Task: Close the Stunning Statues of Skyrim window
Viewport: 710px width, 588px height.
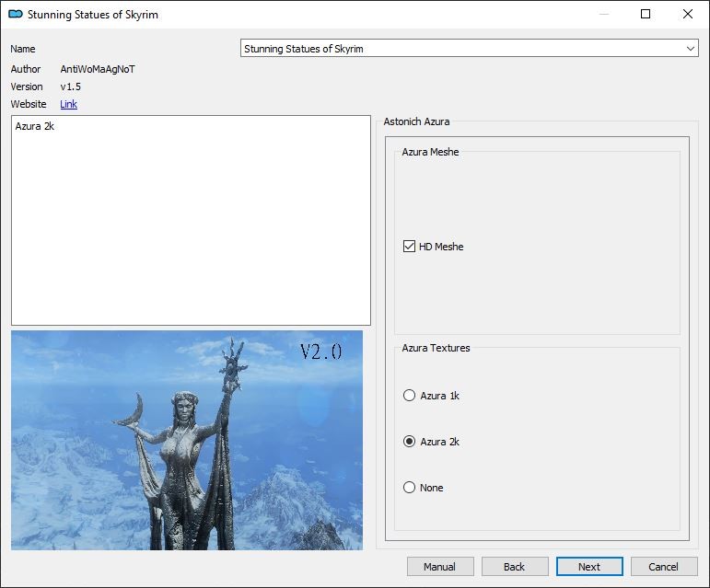Action: 688,14
